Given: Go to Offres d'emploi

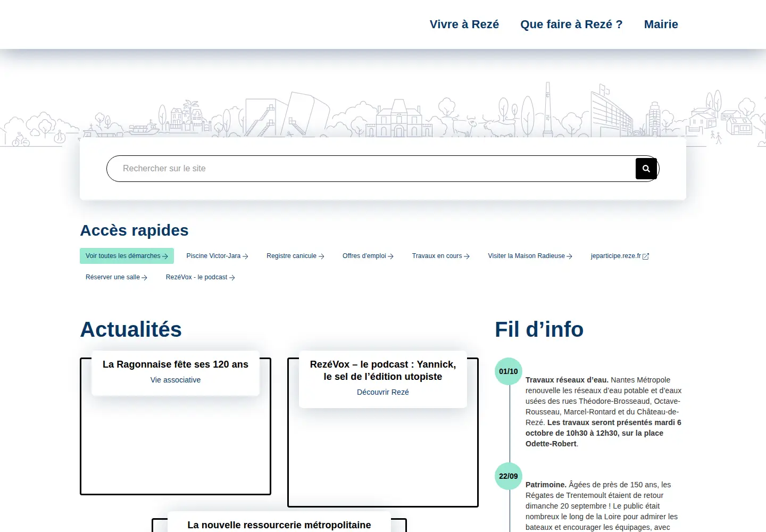Looking at the screenshot, I should coord(368,256).
